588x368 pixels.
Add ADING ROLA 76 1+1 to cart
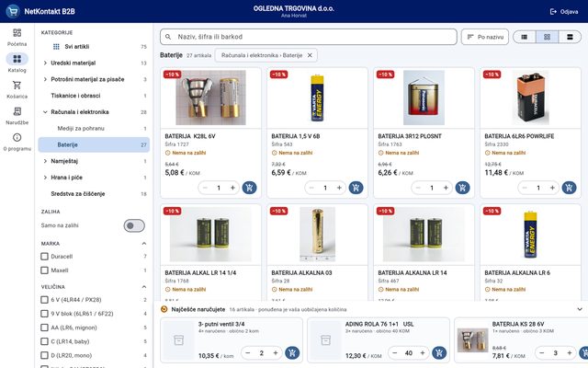(x=439, y=353)
